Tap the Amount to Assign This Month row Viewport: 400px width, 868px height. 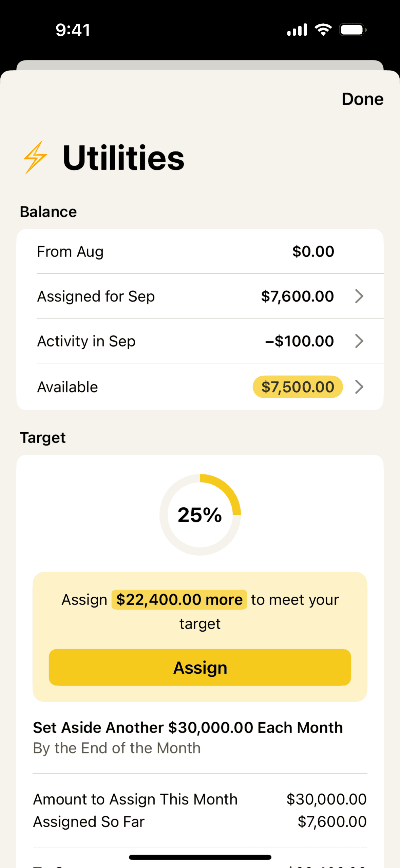point(200,799)
